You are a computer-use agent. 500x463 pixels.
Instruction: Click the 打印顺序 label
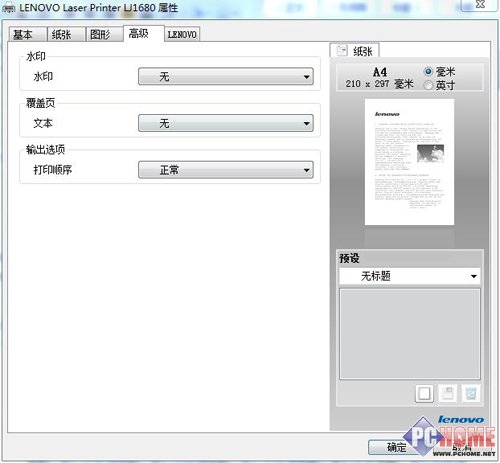coord(53,170)
